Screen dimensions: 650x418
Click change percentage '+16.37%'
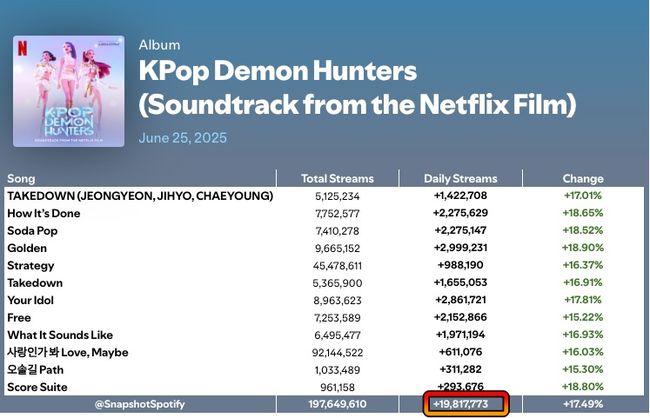[583, 265]
